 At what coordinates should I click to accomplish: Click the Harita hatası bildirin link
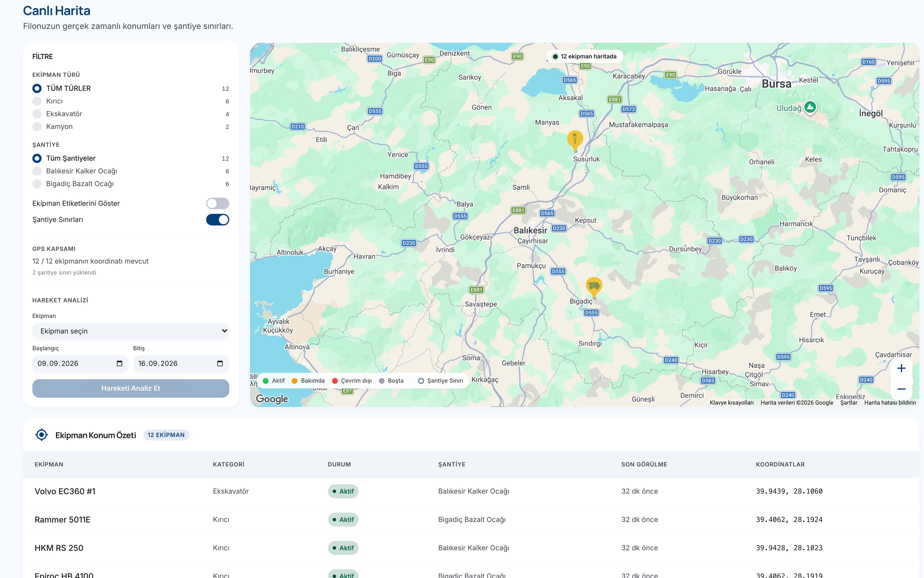(890, 403)
